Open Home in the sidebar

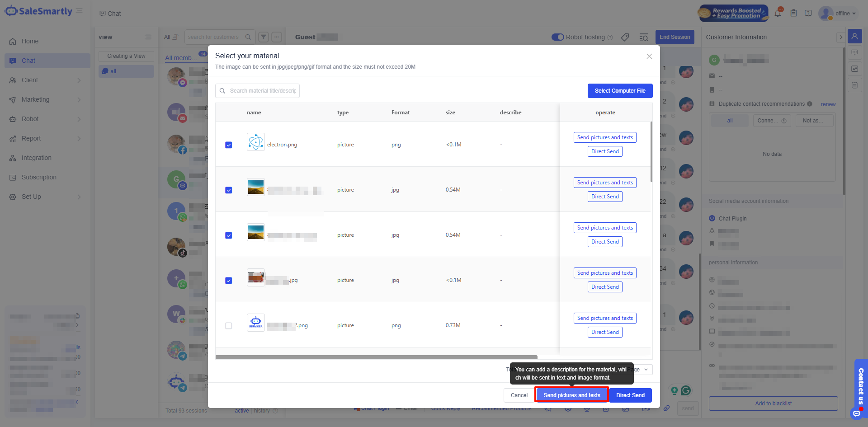(x=30, y=41)
